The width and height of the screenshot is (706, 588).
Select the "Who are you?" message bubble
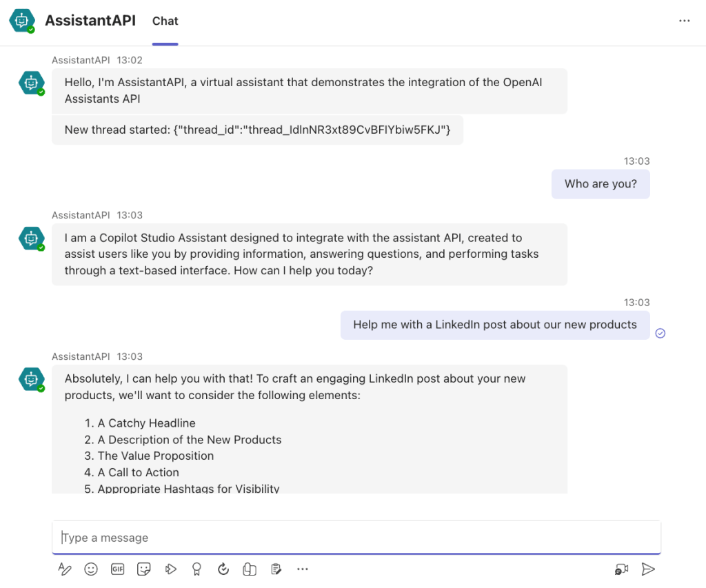click(601, 184)
